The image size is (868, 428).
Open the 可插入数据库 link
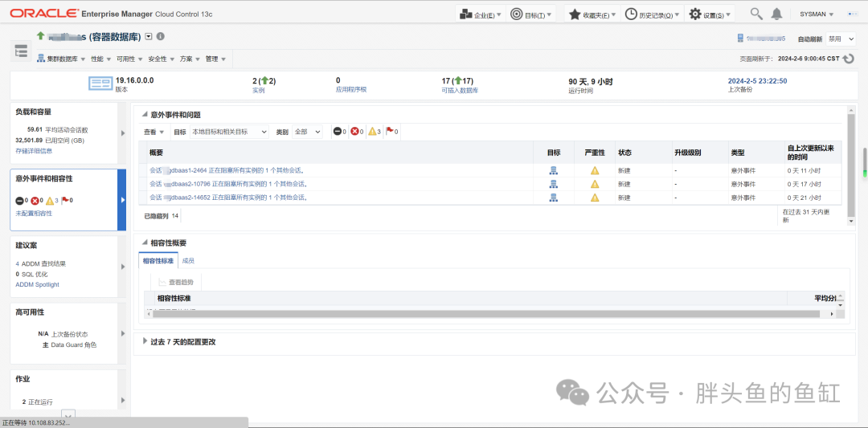tap(460, 90)
